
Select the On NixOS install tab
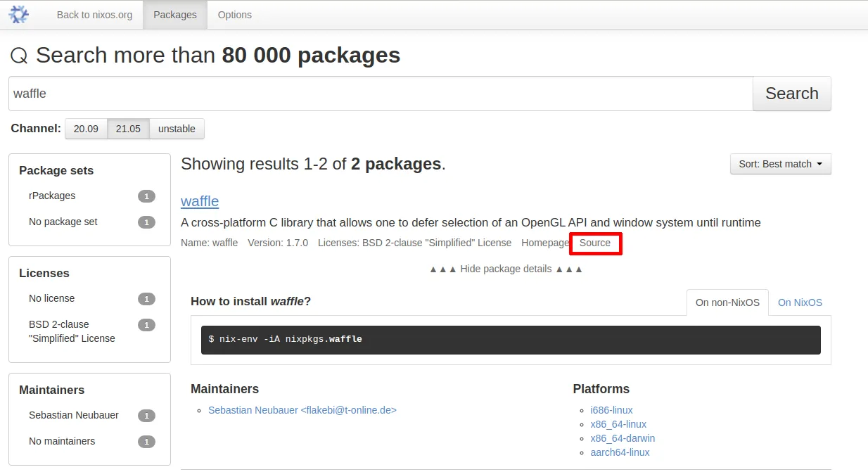click(800, 302)
